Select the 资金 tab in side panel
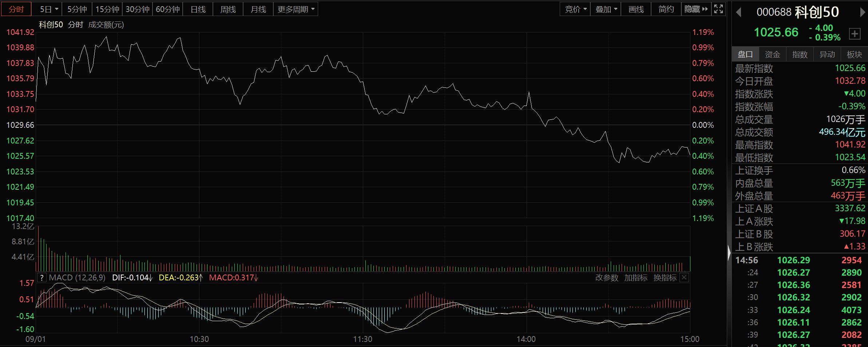The width and height of the screenshot is (868, 347). click(772, 55)
